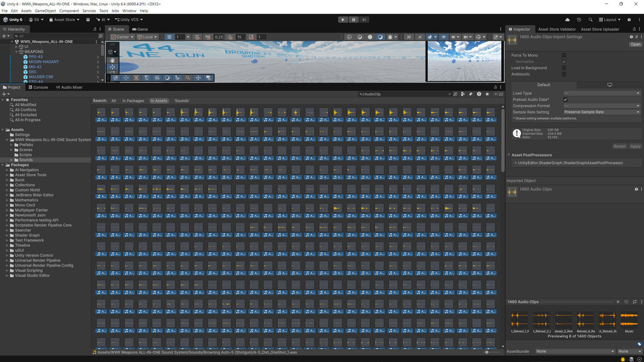Click the Project search field with t:AudioClip
The image size is (644, 362).
[404, 94]
